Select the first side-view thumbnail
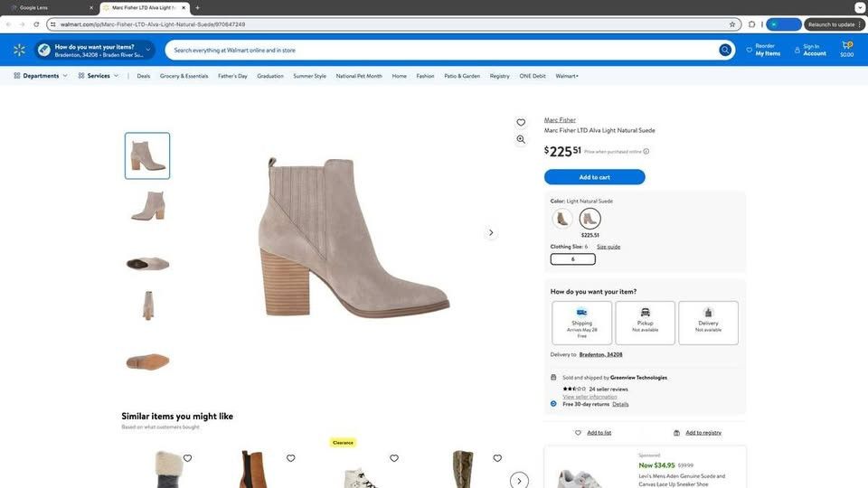868x488 pixels. 147,156
